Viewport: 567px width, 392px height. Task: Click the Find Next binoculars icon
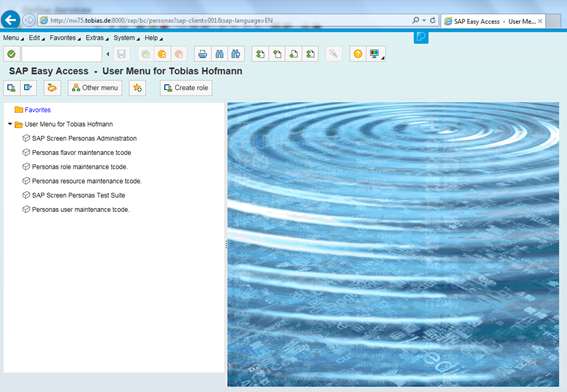236,54
